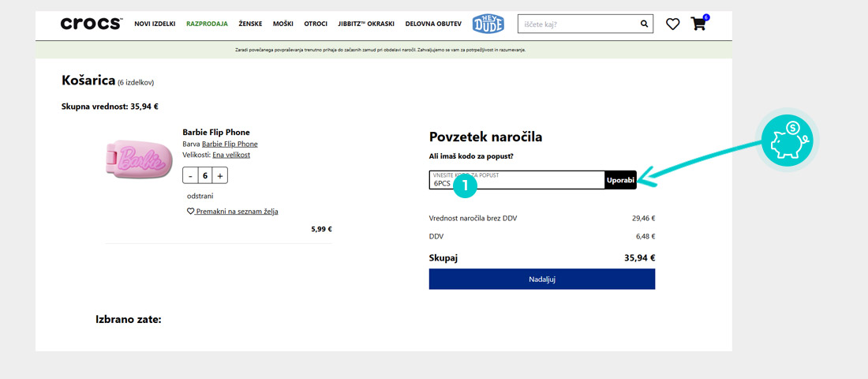Viewport: 868px width, 379px height.
Task: Click the Crocs logo
Action: pos(91,24)
